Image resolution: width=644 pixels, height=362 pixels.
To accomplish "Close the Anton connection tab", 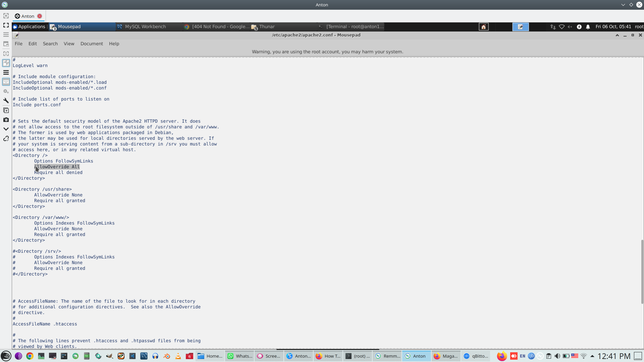I will [x=40, y=16].
